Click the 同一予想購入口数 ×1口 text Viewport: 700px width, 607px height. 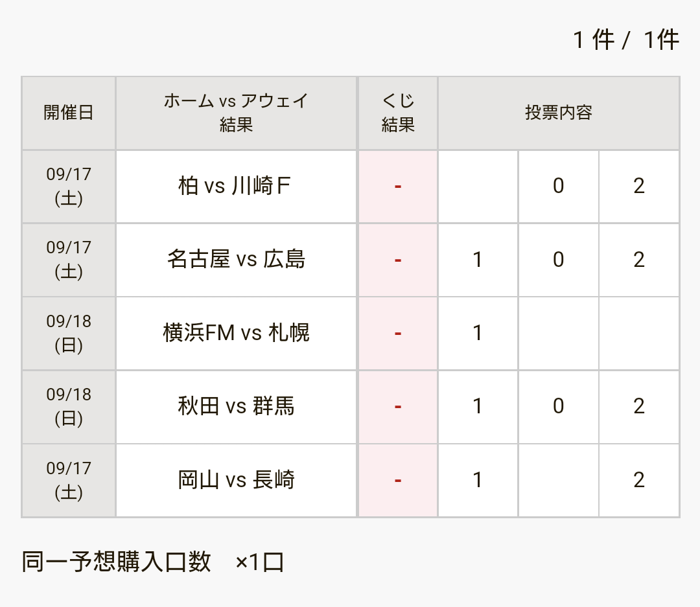[x=153, y=562]
